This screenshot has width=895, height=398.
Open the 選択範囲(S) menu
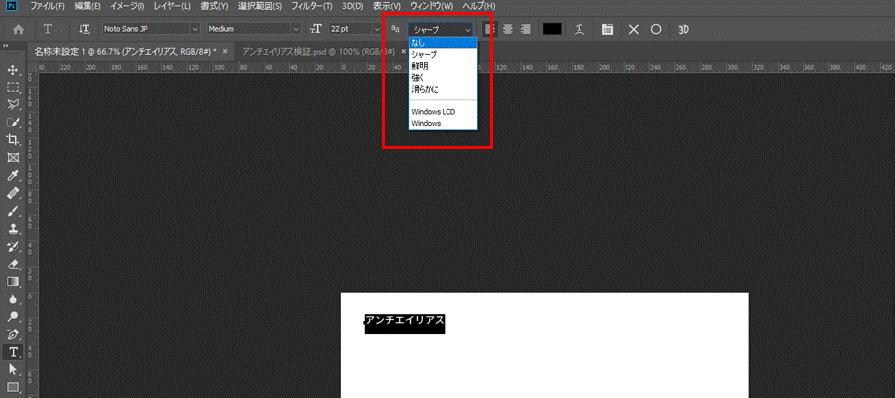pos(260,7)
